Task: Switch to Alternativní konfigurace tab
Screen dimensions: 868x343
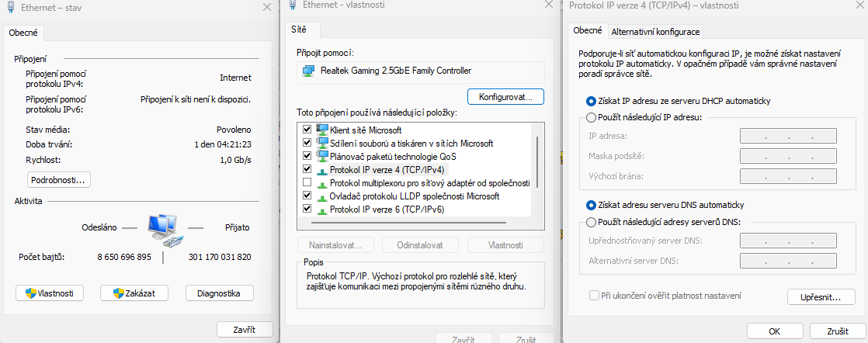Action: click(655, 32)
